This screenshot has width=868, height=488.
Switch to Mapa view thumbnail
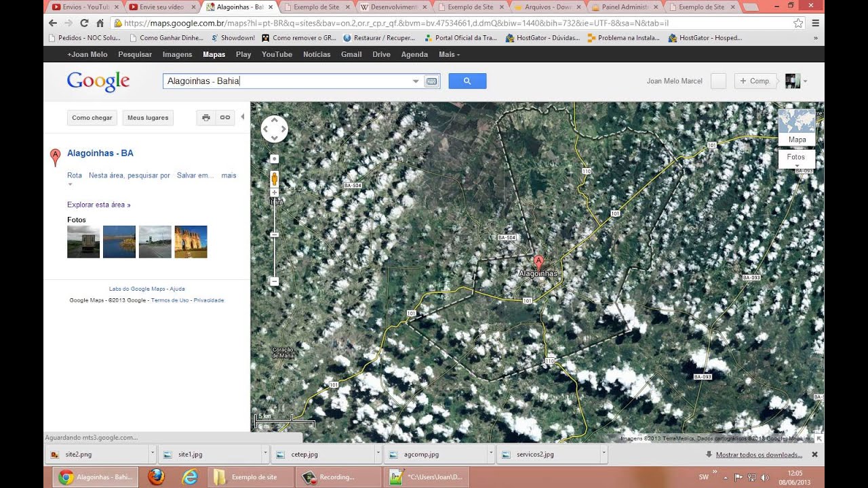coord(797,127)
